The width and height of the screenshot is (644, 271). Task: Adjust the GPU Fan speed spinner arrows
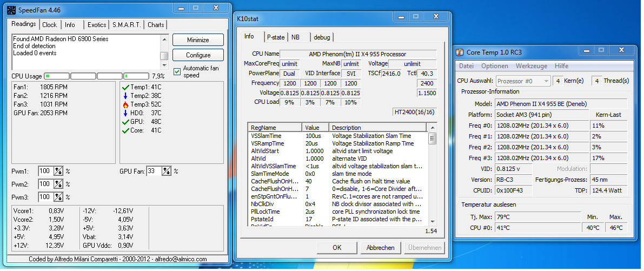coord(167,171)
